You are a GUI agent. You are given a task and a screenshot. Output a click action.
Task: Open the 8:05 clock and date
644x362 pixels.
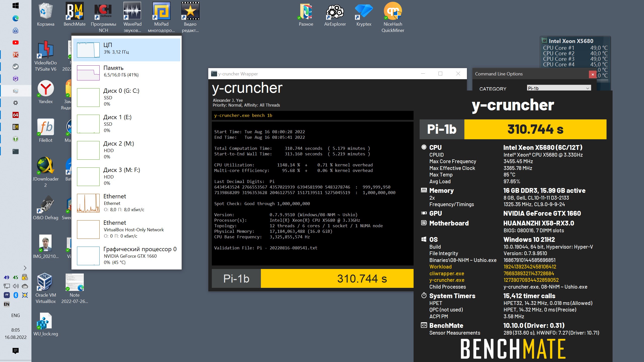[16, 334]
